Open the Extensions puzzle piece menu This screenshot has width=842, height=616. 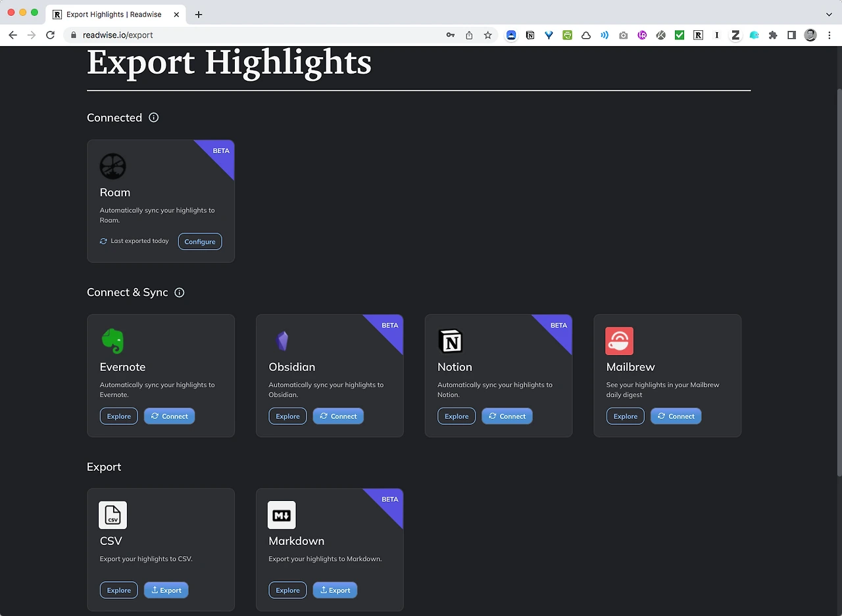(773, 35)
